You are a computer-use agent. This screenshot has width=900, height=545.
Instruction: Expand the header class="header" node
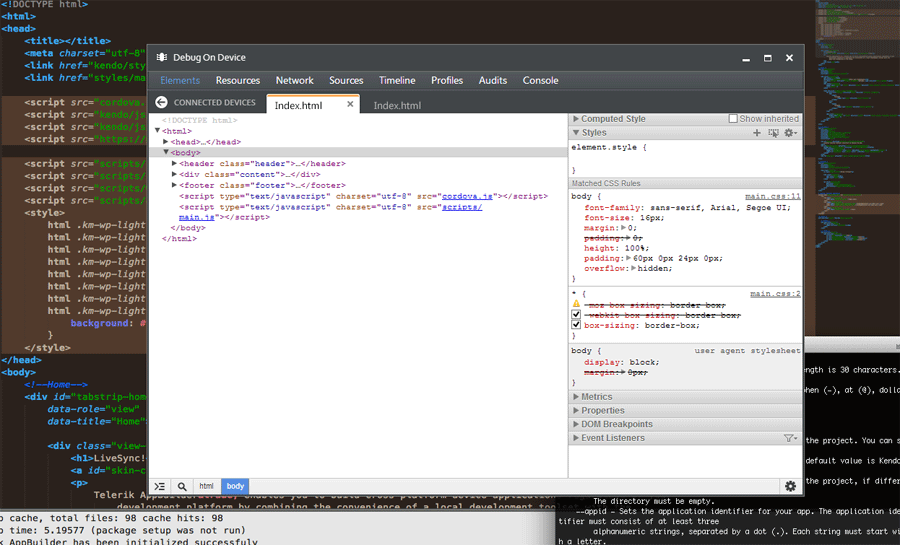pos(174,164)
